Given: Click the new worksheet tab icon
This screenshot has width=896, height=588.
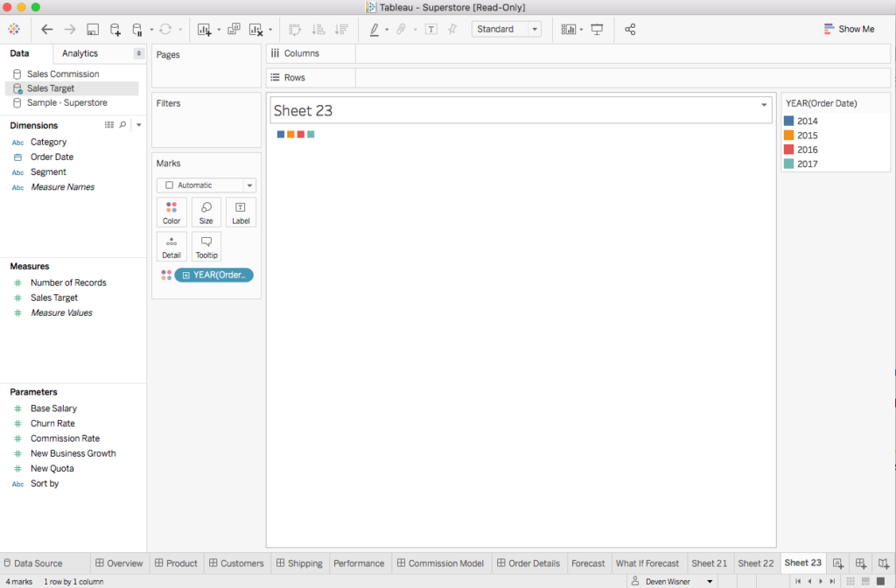Looking at the screenshot, I should 838,563.
